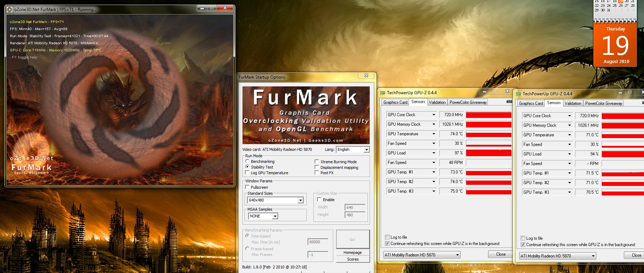Open Validation tab in right GPU-Z
This screenshot has width=644, height=273.
[x=573, y=103]
